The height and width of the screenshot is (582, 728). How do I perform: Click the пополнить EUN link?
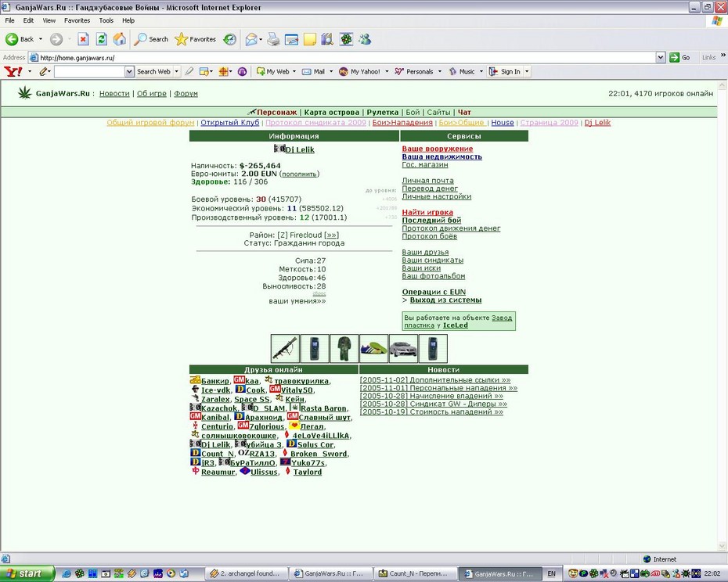[300, 174]
